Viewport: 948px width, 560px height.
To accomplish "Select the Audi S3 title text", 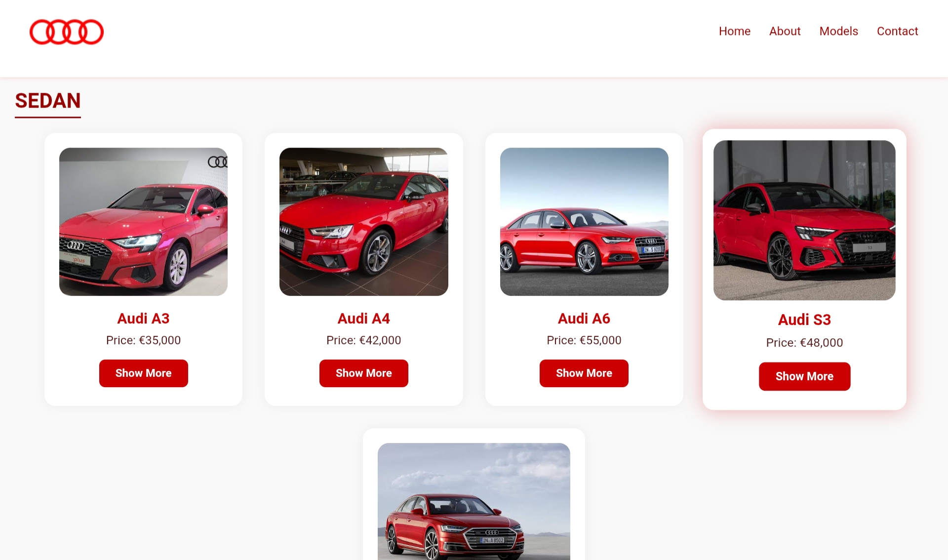I will [x=804, y=320].
